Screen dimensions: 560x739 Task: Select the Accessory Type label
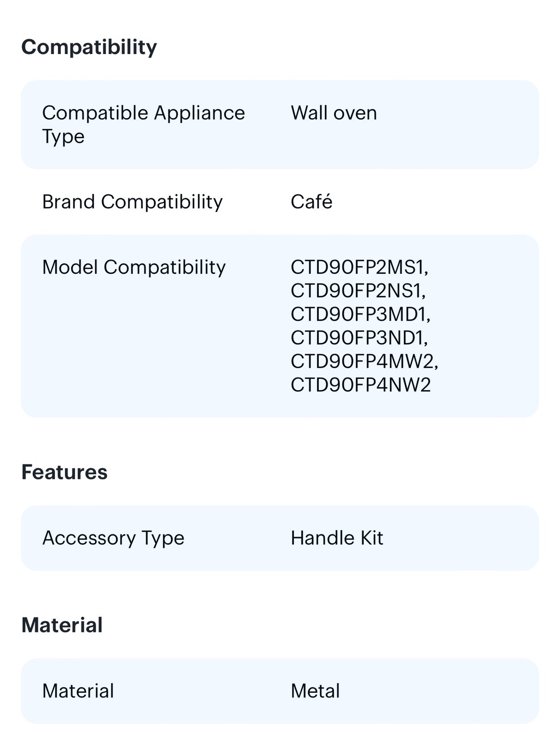coord(113,538)
